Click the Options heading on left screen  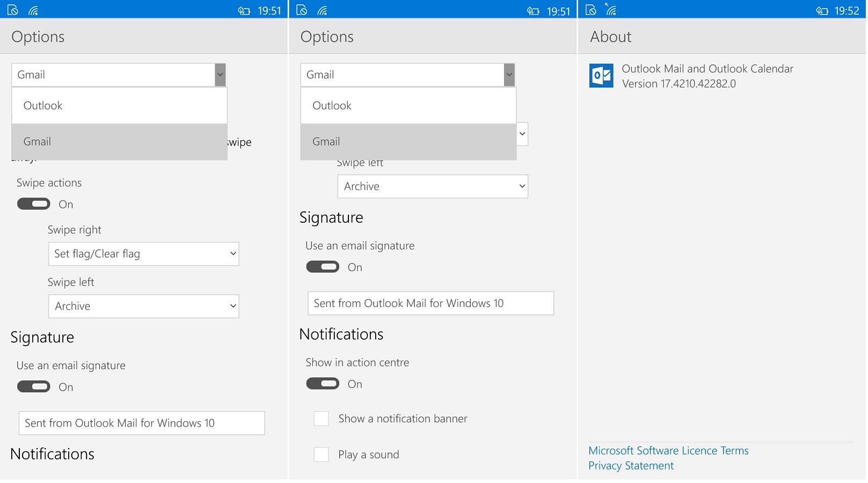click(38, 36)
